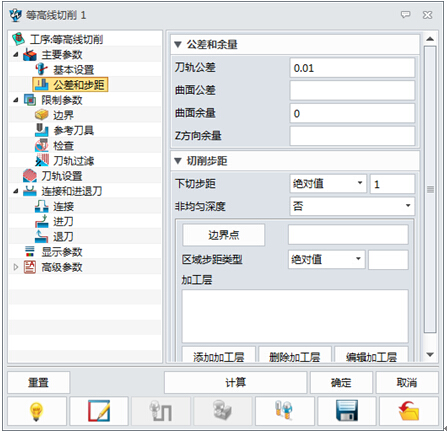The height and width of the screenshot is (435, 447).
Task: Click the 重置 button
Action: 38,382
